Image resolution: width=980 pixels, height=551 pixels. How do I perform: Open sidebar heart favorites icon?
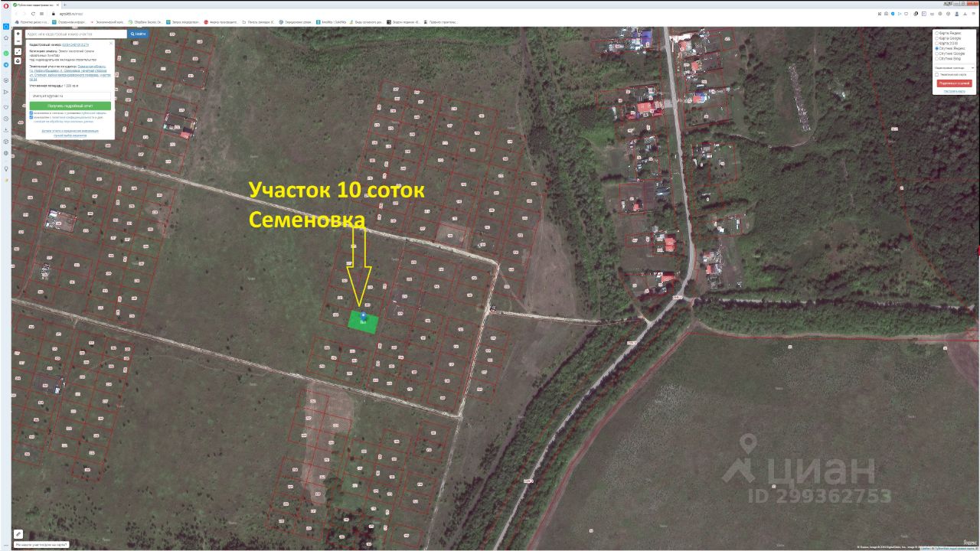tap(6, 107)
